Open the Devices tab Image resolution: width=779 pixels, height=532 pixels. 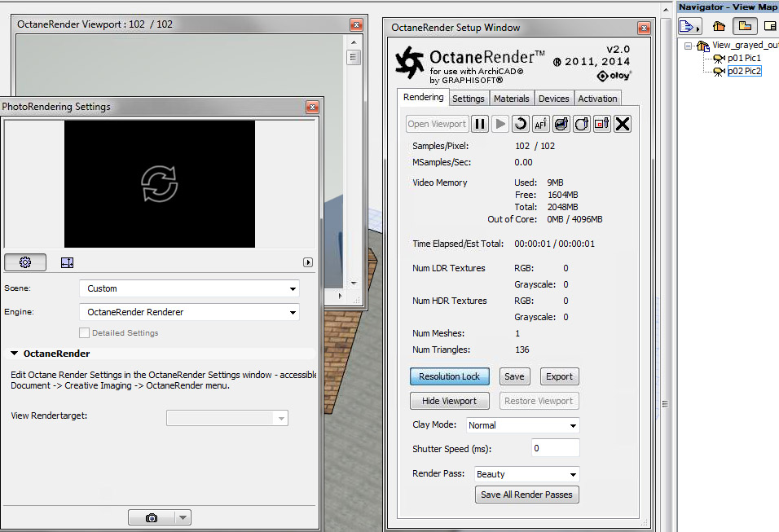tap(553, 99)
